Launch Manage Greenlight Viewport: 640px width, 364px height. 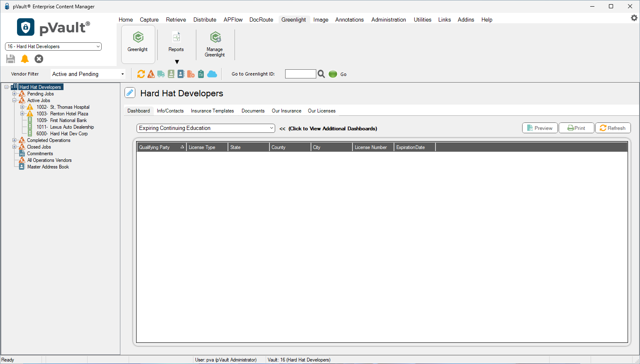pos(215,44)
